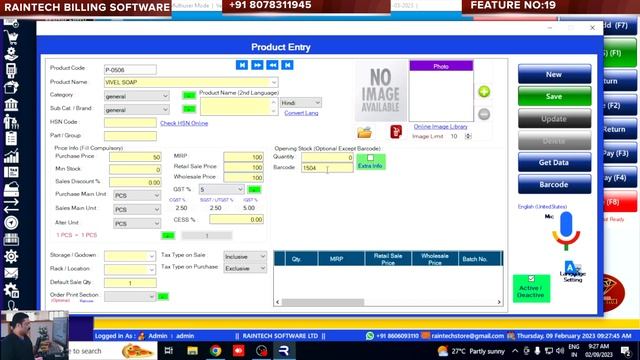Select the Photo tab header

(x=441, y=66)
